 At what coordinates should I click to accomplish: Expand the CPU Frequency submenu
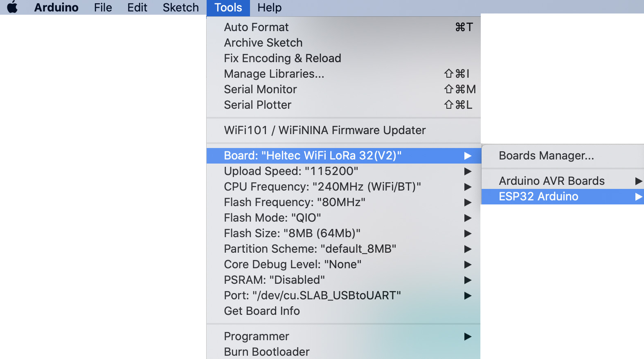(322, 186)
